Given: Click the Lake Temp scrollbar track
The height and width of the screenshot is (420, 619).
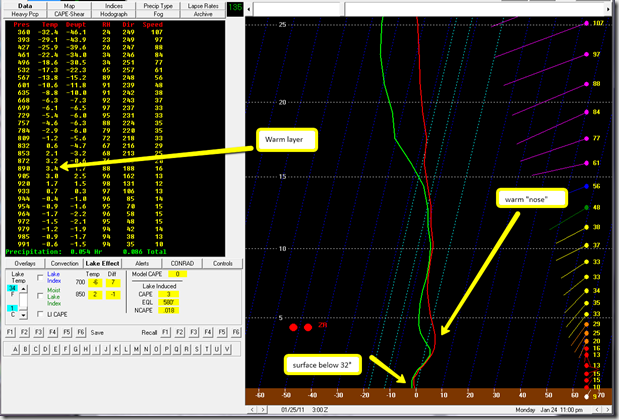Looking at the screenshot, I should 25,300.
